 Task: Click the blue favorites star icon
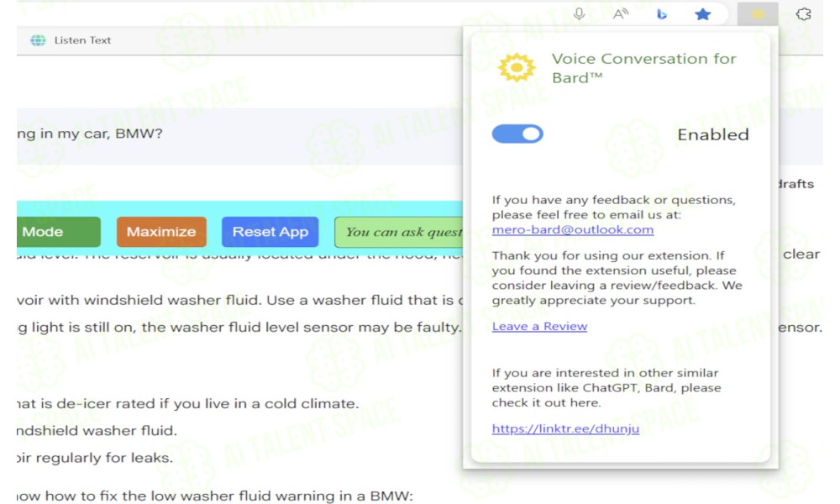tap(702, 14)
